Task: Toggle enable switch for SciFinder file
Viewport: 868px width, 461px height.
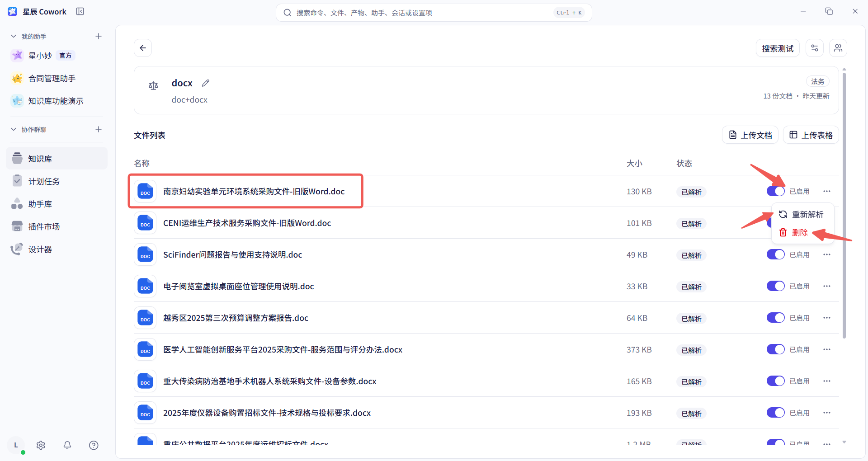Action: [775, 254]
